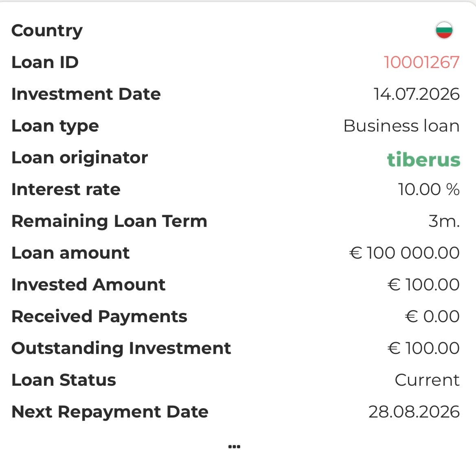Select the Investment Date value 14.07.2026
476x466 pixels.
(x=417, y=94)
